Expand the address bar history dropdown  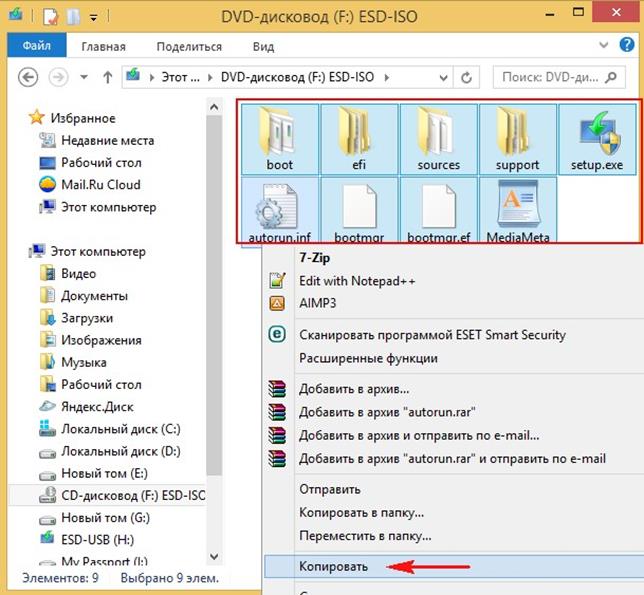tap(444, 77)
